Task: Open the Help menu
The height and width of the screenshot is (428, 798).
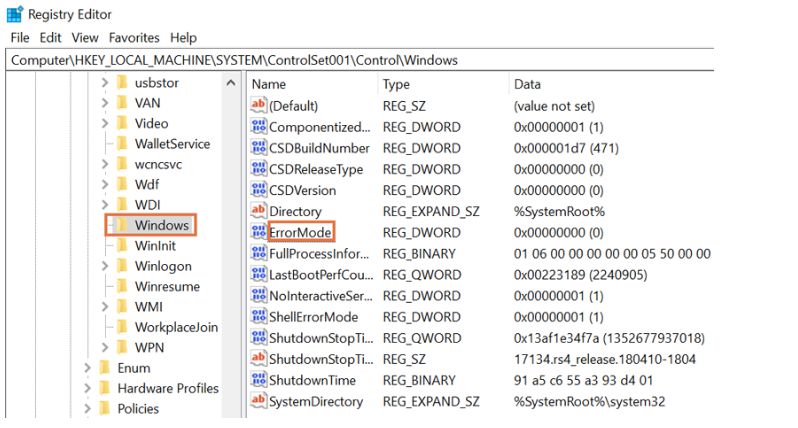Action: click(x=183, y=38)
